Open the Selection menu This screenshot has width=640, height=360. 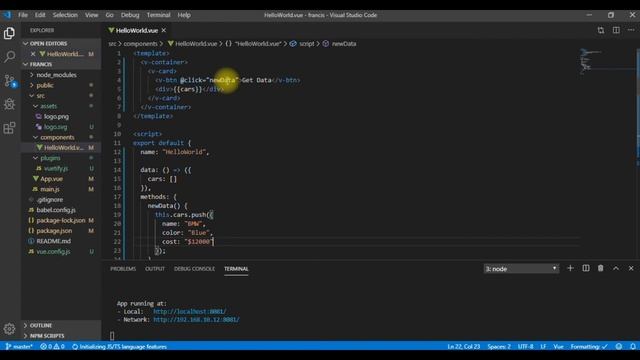point(65,15)
